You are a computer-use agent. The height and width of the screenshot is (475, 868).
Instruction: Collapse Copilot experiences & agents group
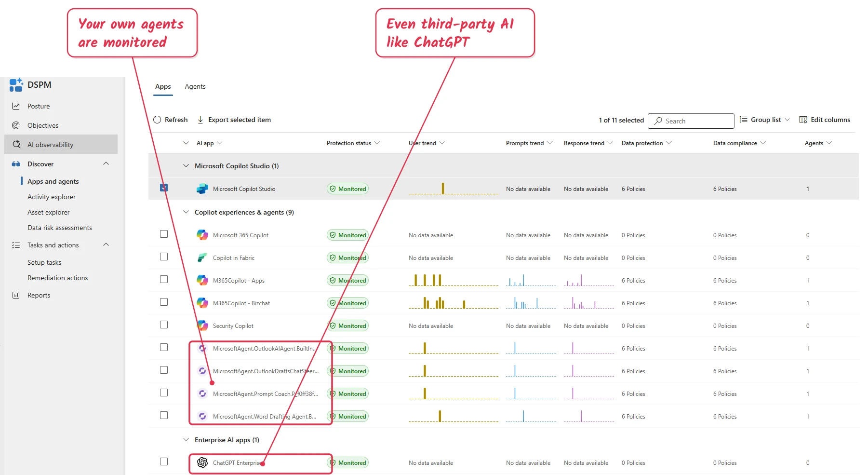[x=186, y=212]
